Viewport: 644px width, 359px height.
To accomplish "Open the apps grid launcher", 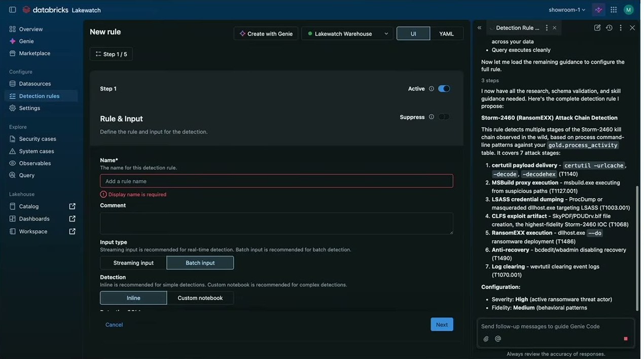I will point(614,10).
